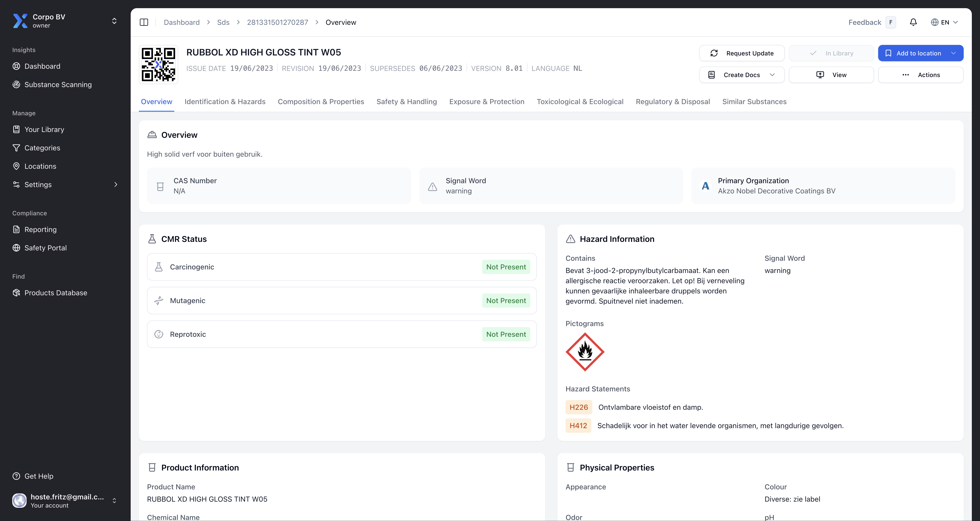The width and height of the screenshot is (980, 521).
Task: Click the Substance Scanning icon
Action: coord(16,84)
